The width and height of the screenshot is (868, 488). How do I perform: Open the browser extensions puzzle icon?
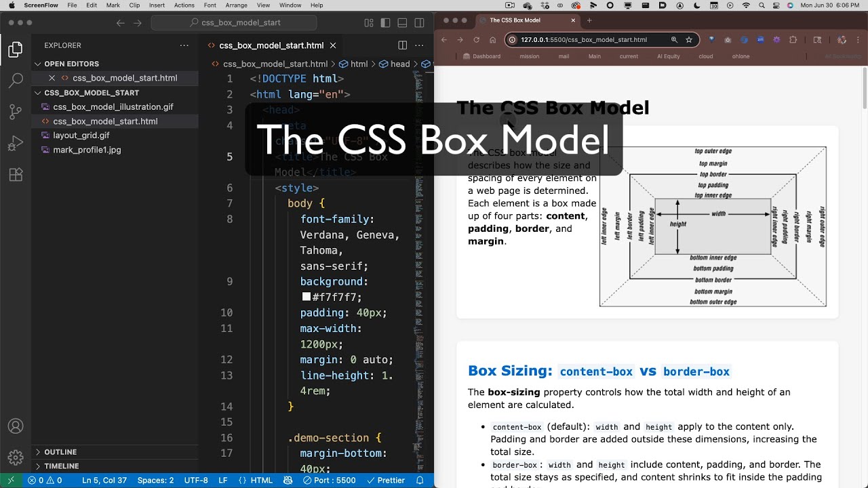point(793,39)
